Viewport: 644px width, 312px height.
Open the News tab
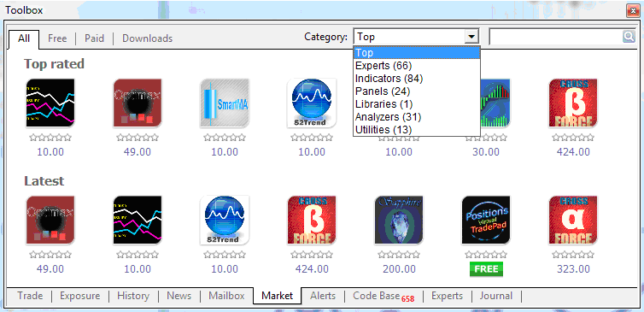coord(179,296)
